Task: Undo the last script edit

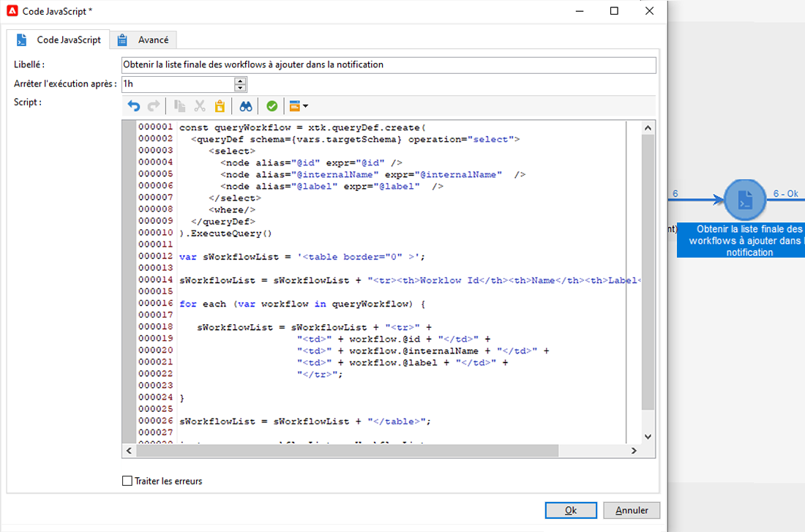Action: coord(133,106)
